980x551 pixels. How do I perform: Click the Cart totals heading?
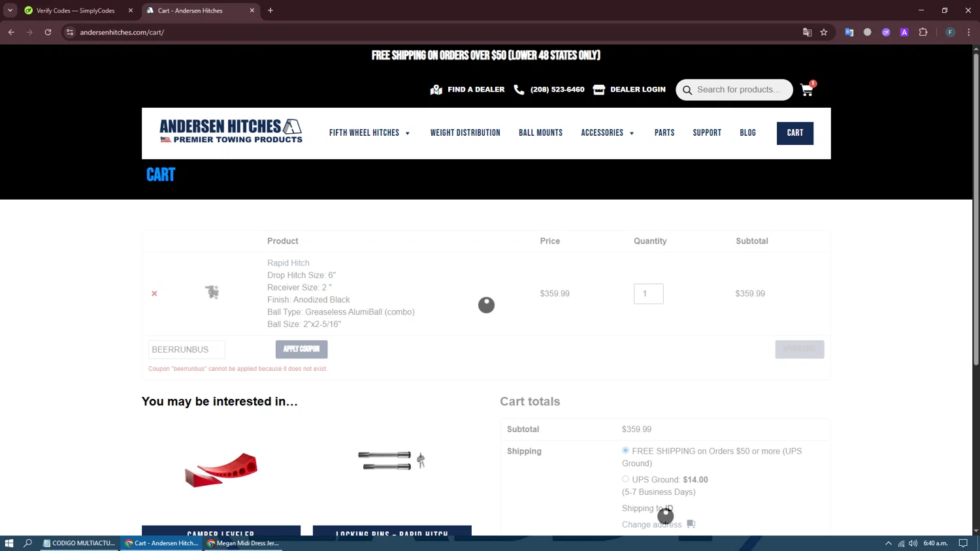[530, 401]
